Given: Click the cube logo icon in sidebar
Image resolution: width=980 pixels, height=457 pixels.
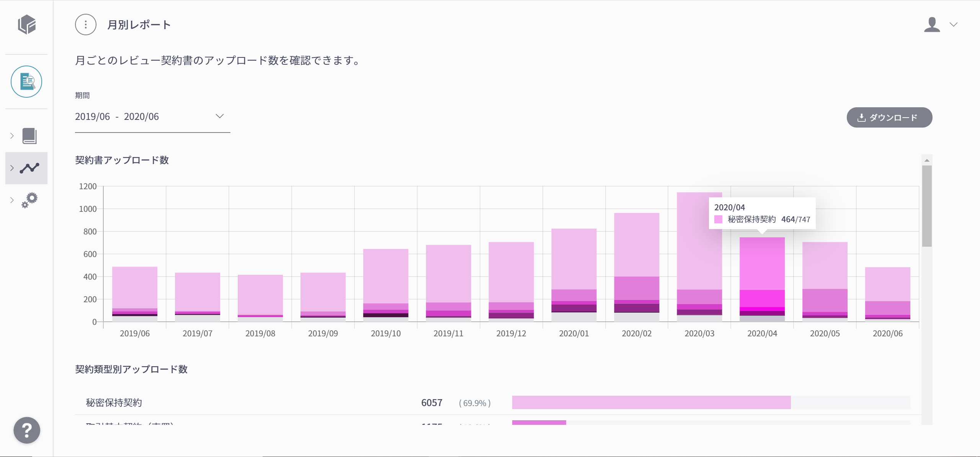Looking at the screenshot, I should tap(27, 25).
